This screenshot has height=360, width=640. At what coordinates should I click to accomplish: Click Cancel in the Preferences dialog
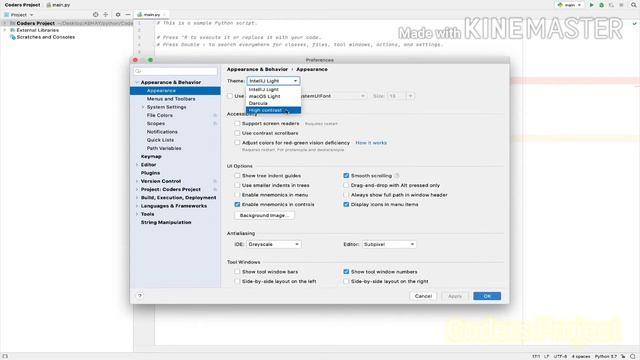coord(423,296)
